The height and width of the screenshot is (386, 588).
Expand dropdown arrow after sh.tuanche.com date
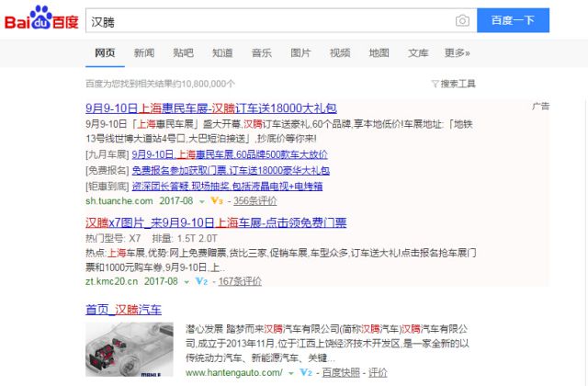(202, 202)
